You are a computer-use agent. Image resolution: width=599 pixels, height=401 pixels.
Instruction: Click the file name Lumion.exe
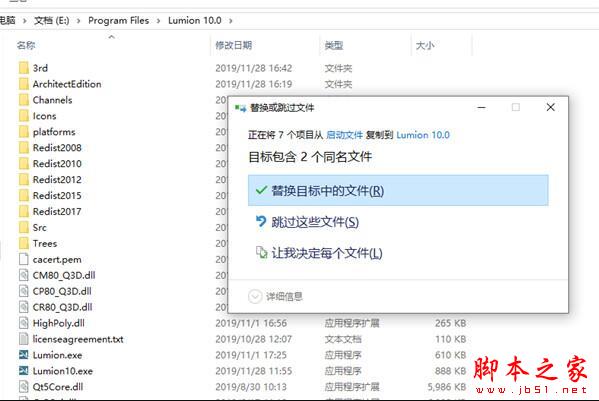tap(57, 355)
